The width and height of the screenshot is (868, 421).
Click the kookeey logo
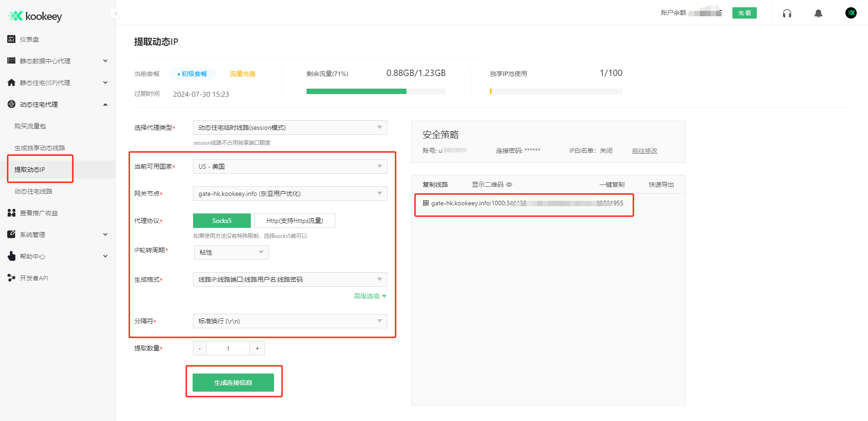click(x=34, y=16)
